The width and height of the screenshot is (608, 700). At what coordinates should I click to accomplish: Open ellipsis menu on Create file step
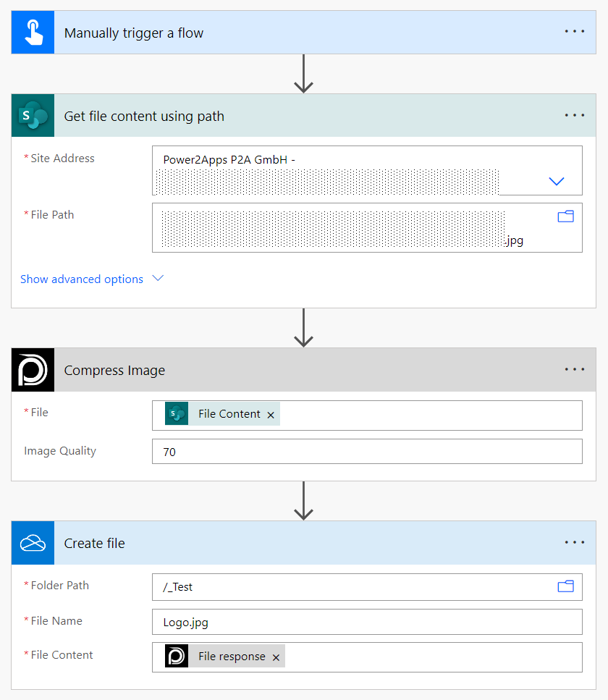pos(574,542)
